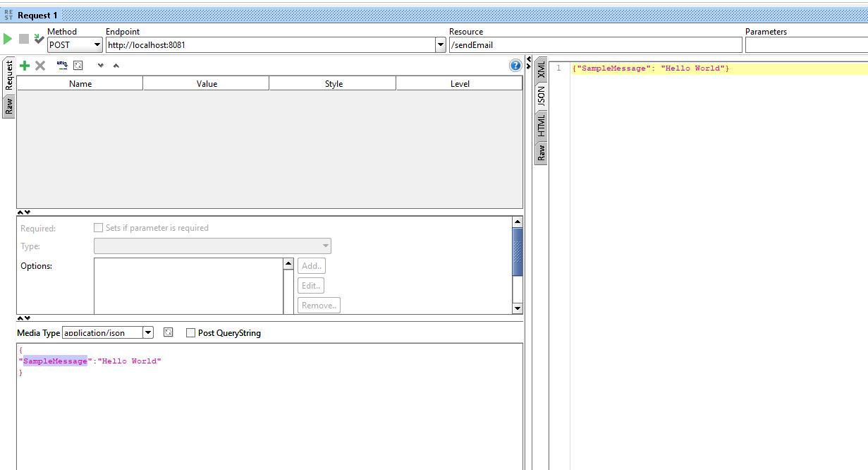Switch to the XML response tab
The image size is (868, 470).
click(541, 69)
